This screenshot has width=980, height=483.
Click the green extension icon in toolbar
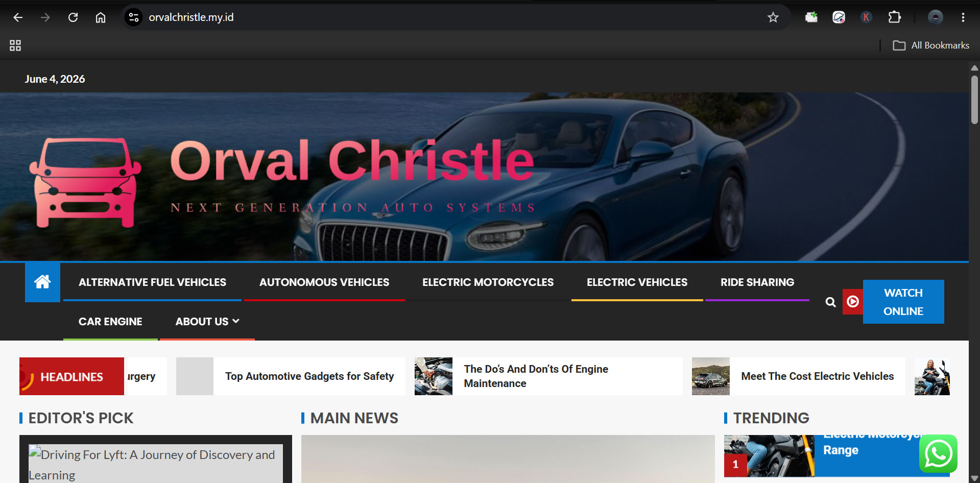tap(811, 17)
